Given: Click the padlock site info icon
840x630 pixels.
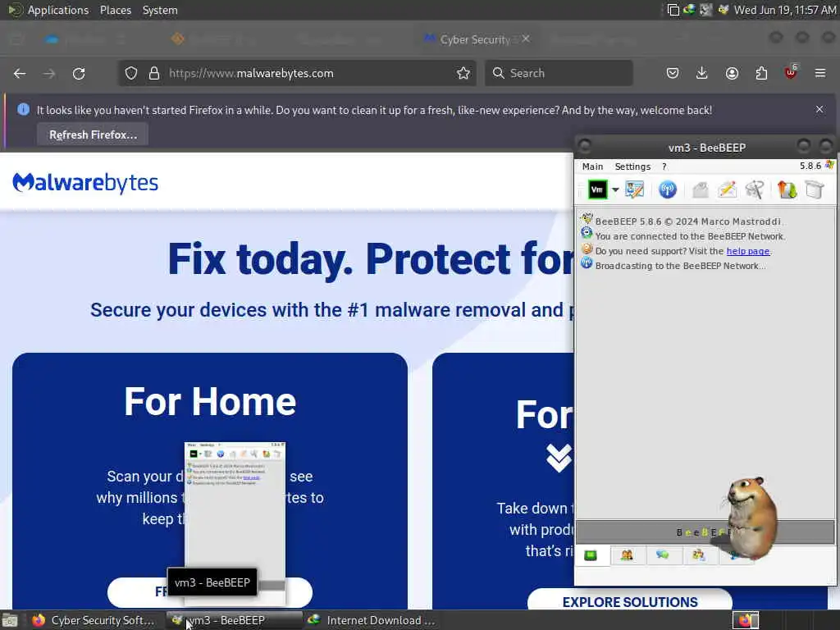Looking at the screenshot, I should pyautogui.click(x=154, y=73).
